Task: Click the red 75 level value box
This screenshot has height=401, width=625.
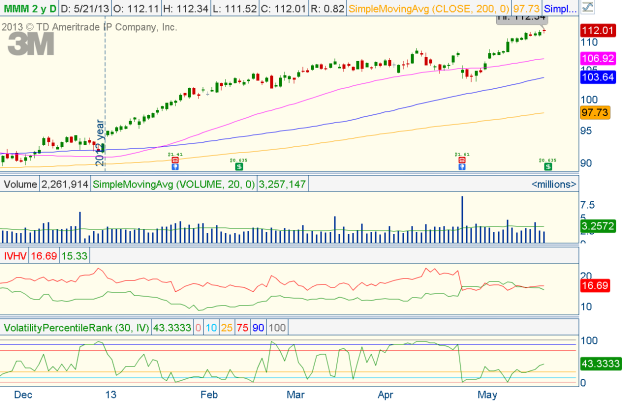Action: coord(243,328)
